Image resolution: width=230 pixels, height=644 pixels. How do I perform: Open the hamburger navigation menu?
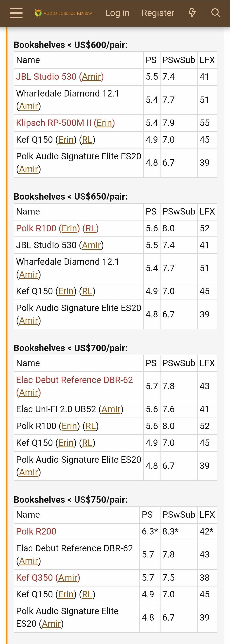point(16,13)
